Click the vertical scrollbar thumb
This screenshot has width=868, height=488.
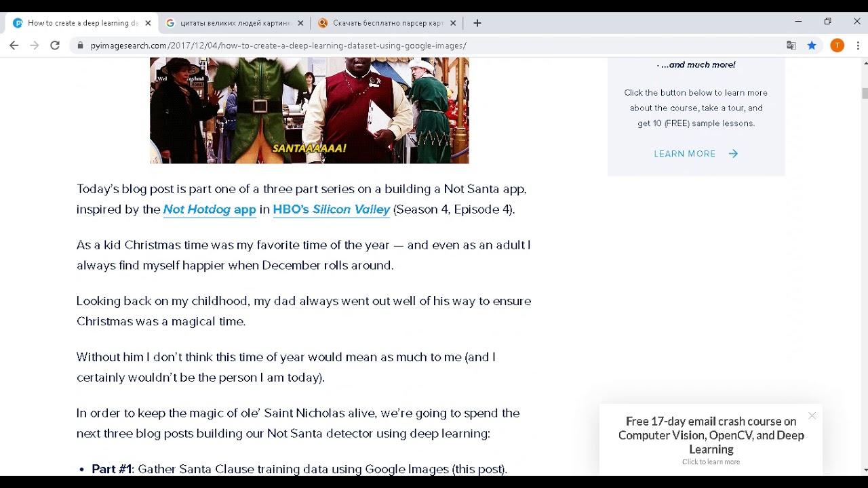coord(865,94)
